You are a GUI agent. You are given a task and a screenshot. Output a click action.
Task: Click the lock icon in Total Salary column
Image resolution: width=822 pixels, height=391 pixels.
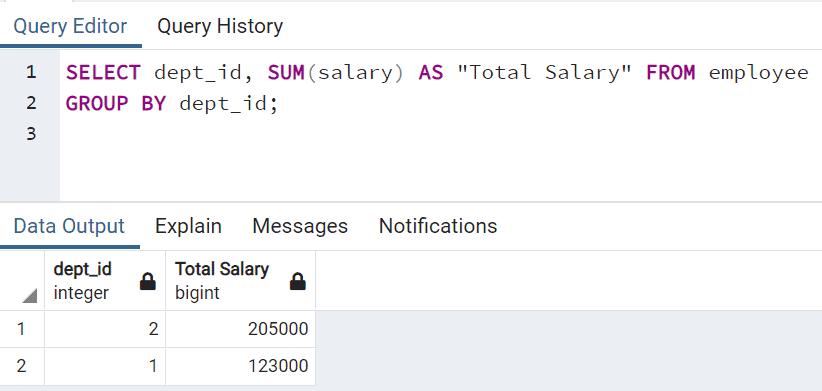[298, 281]
